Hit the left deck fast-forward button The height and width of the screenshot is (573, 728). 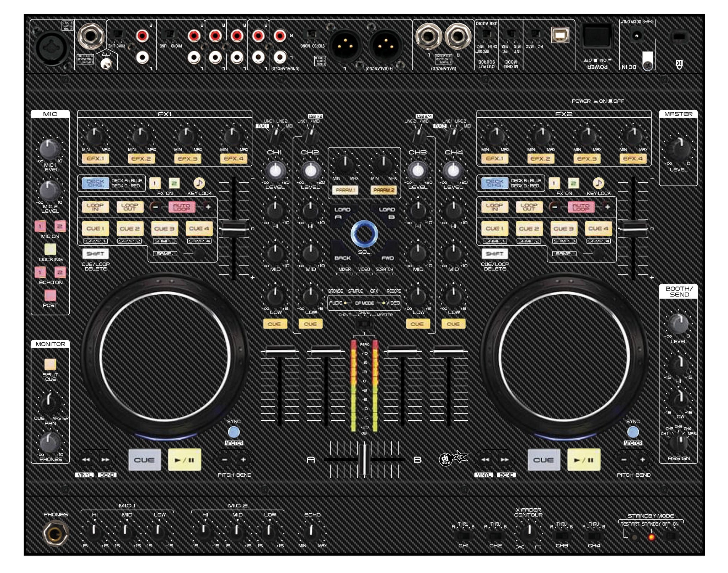(105, 460)
